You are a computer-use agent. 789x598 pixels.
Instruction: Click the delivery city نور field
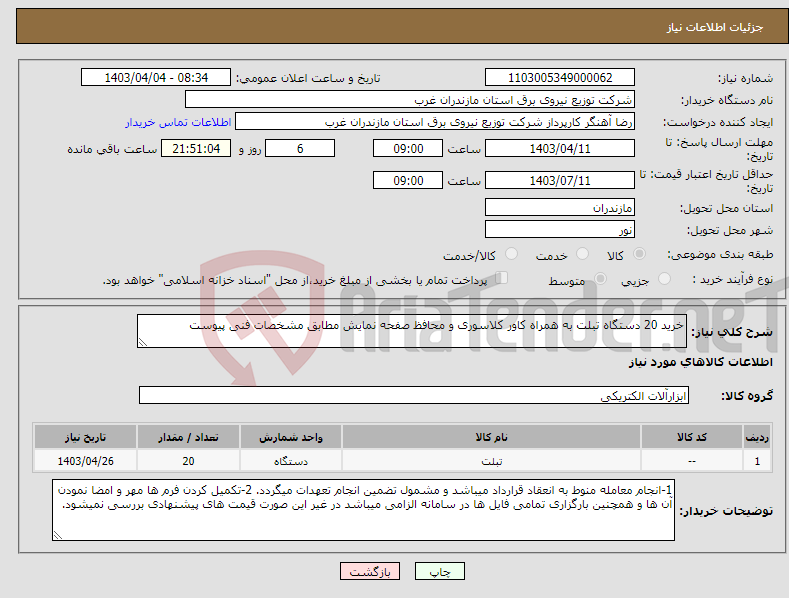tap(560, 230)
